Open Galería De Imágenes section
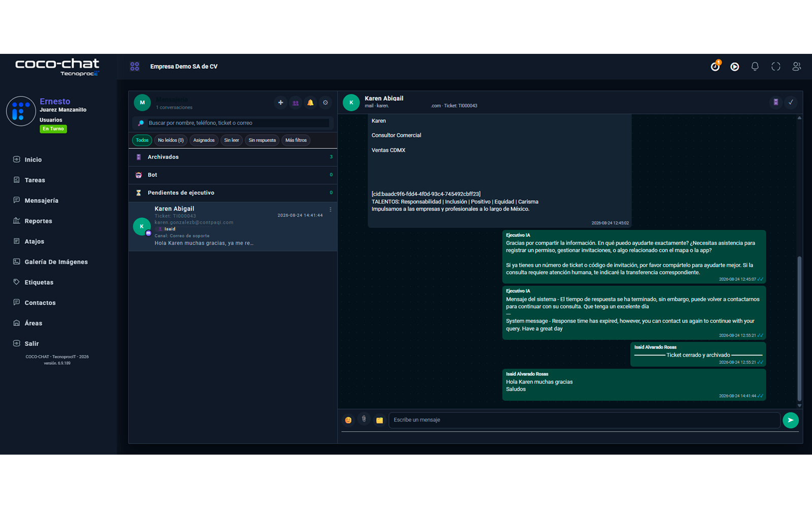 click(x=56, y=262)
